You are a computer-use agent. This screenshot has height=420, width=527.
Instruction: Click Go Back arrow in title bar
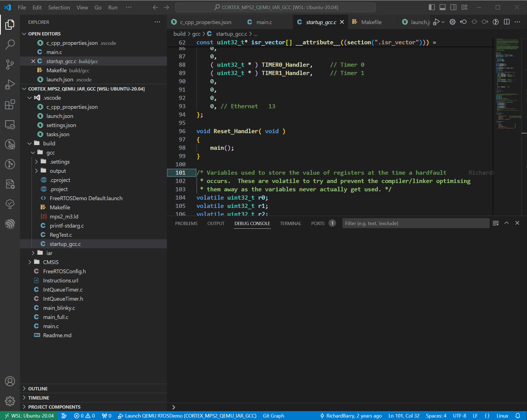pyautogui.click(x=156, y=7)
